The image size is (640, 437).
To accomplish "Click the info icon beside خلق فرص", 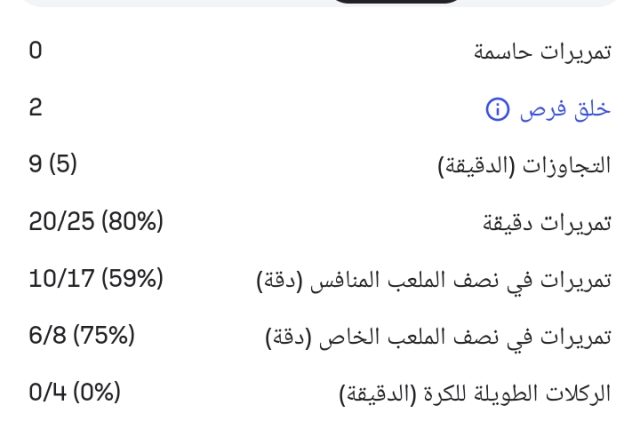I will [497, 110].
